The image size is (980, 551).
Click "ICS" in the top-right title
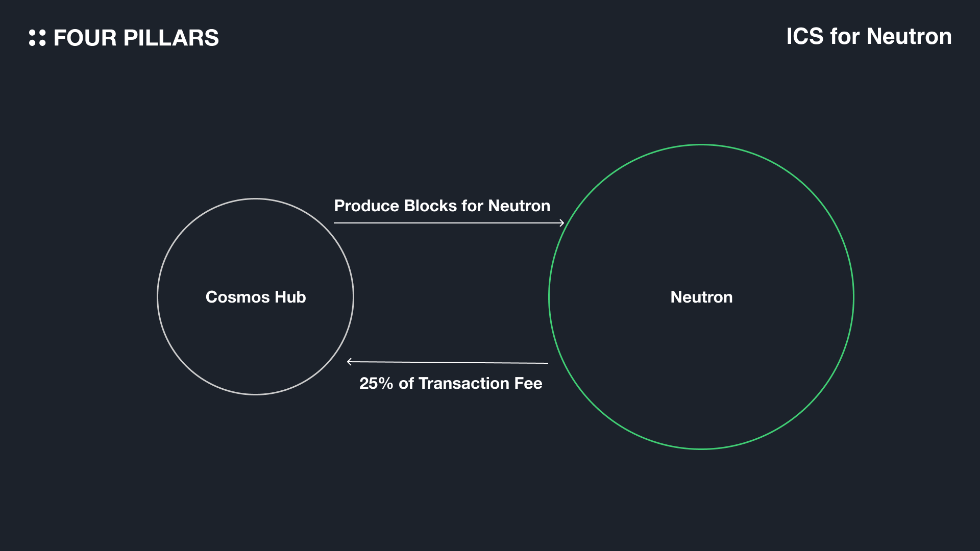(x=804, y=37)
